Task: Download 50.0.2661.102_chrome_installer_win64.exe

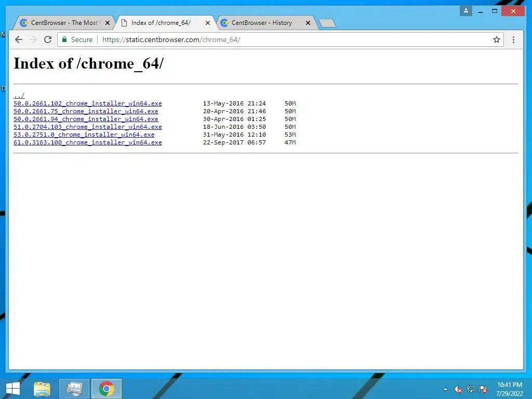Action: coord(87,103)
